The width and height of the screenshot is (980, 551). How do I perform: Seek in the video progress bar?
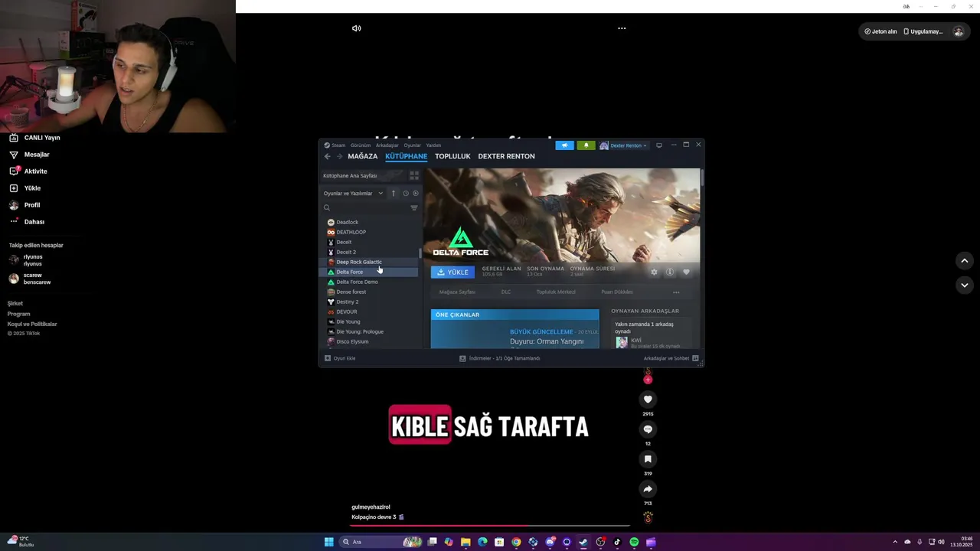coord(490,527)
